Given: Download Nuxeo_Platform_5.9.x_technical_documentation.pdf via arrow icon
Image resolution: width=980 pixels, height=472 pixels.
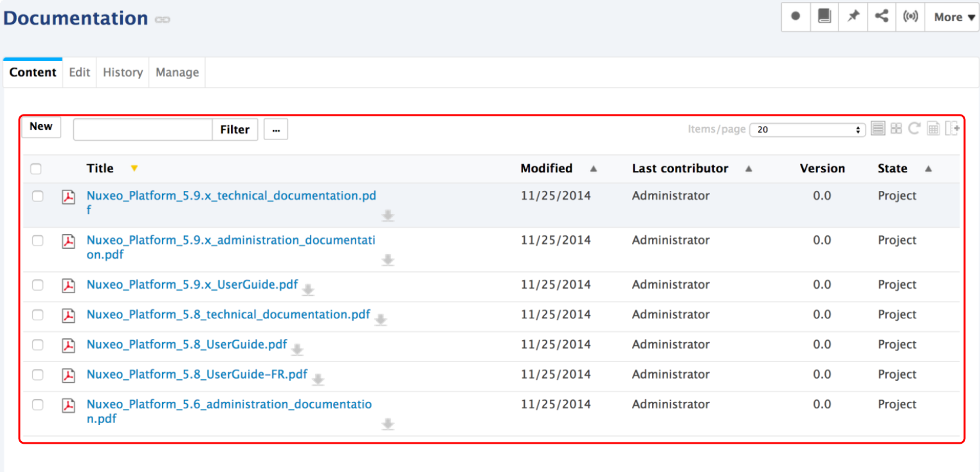Looking at the screenshot, I should pos(388,215).
